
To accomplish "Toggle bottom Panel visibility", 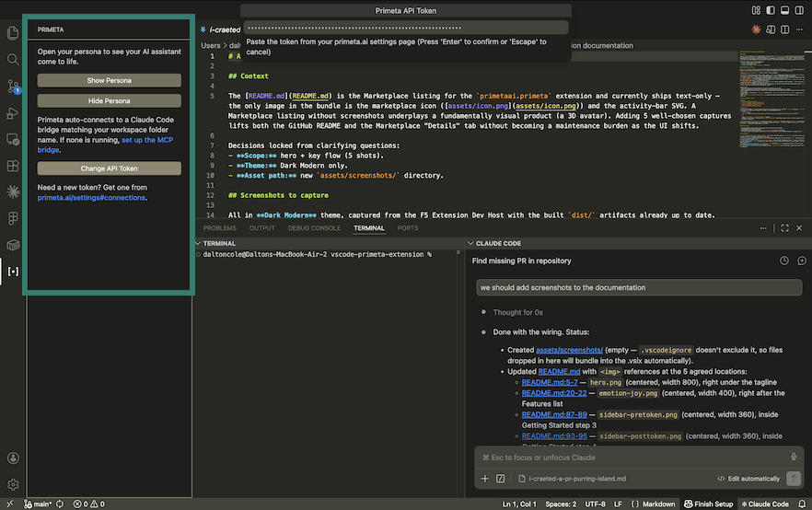I will 785,10.
